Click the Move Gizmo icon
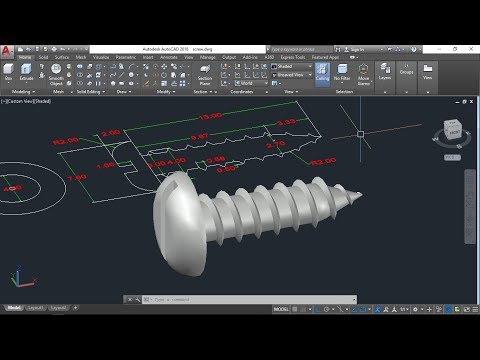The width and height of the screenshot is (480, 360). coord(363,75)
